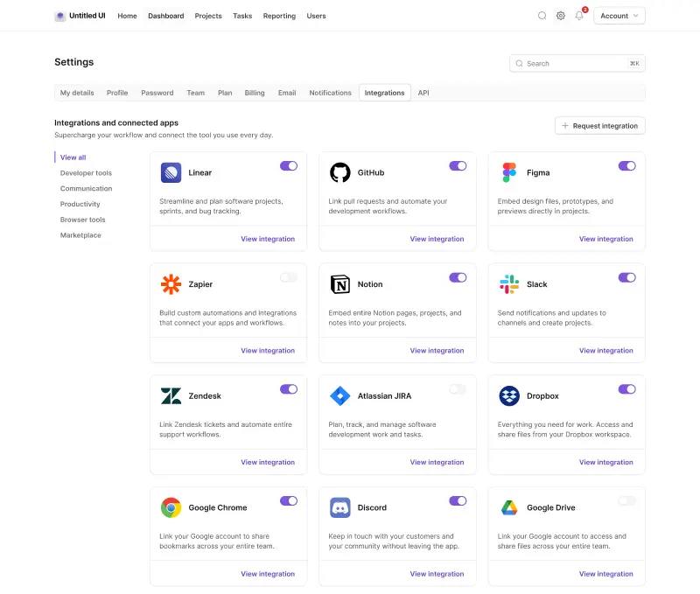Switch to the My details tab

pyautogui.click(x=77, y=93)
